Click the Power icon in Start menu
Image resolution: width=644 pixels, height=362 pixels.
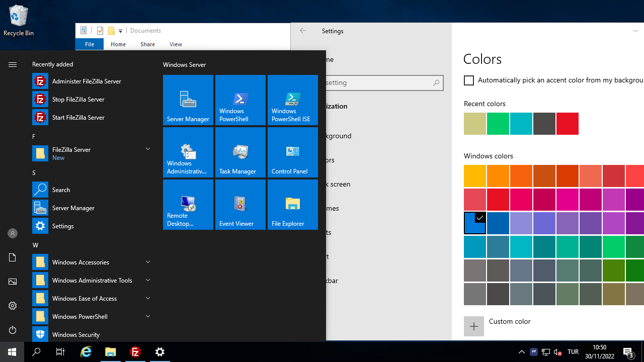pos(13,330)
